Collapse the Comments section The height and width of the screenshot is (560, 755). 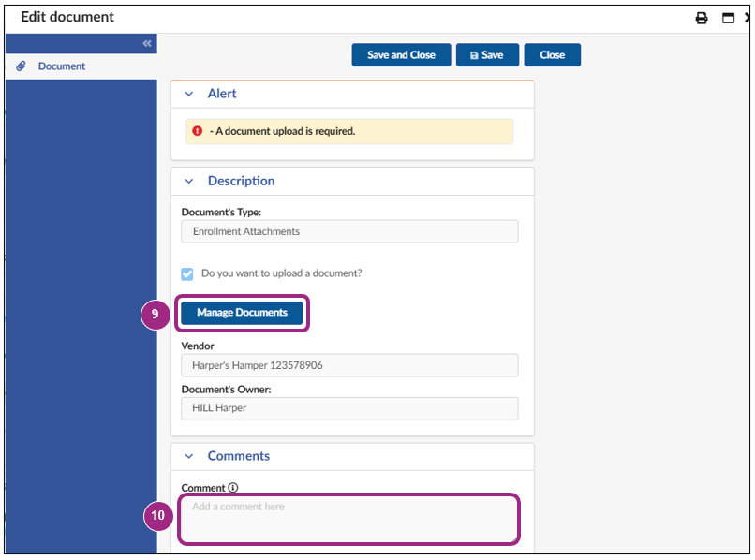point(189,456)
